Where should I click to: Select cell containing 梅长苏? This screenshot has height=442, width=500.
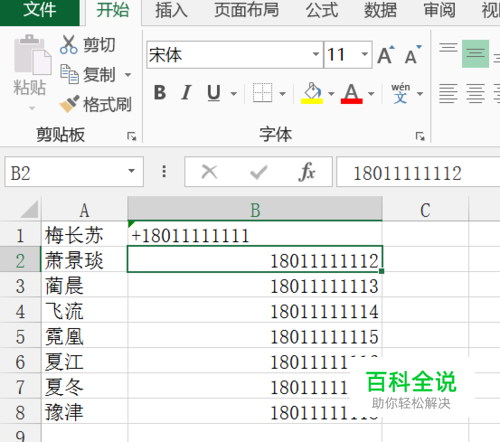(x=84, y=235)
